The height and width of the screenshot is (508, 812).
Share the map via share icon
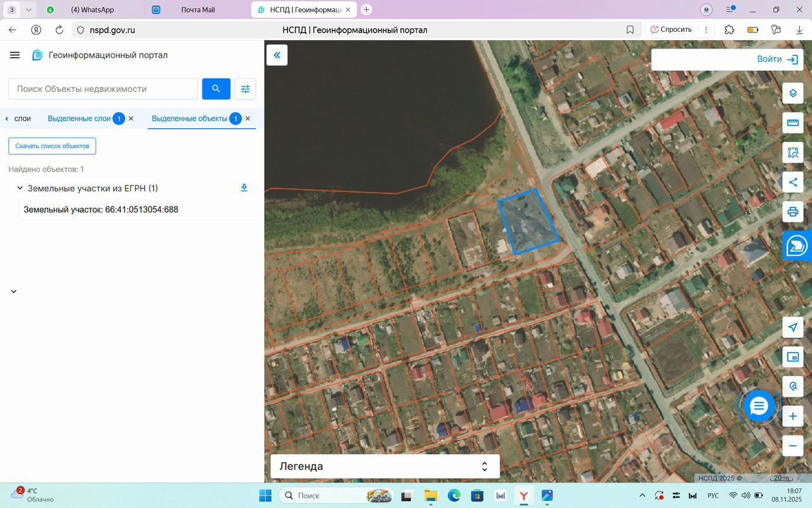tap(793, 182)
